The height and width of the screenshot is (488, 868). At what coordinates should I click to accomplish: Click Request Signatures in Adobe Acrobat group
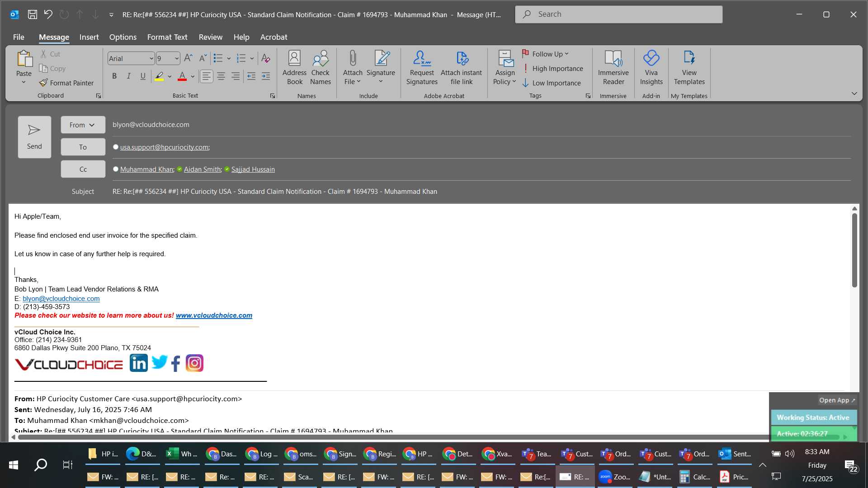(422, 68)
